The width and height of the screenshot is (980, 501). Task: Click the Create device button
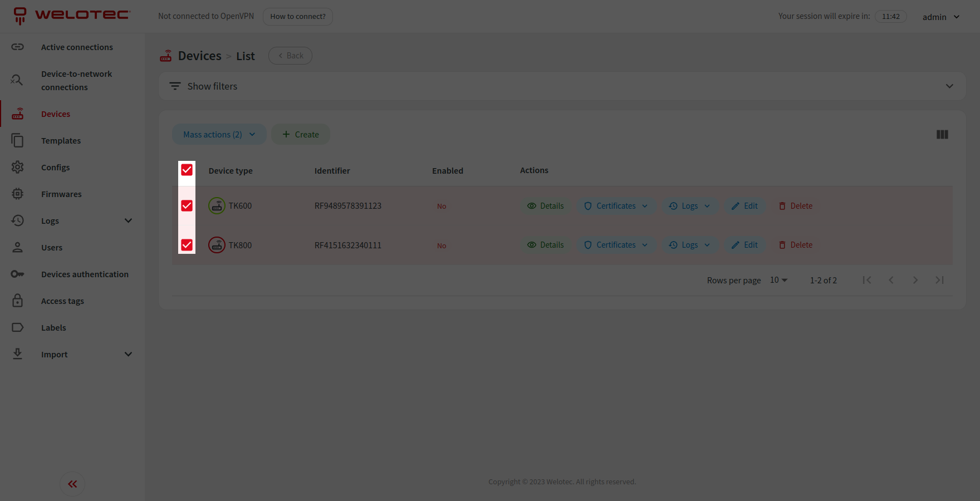[x=301, y=135]
